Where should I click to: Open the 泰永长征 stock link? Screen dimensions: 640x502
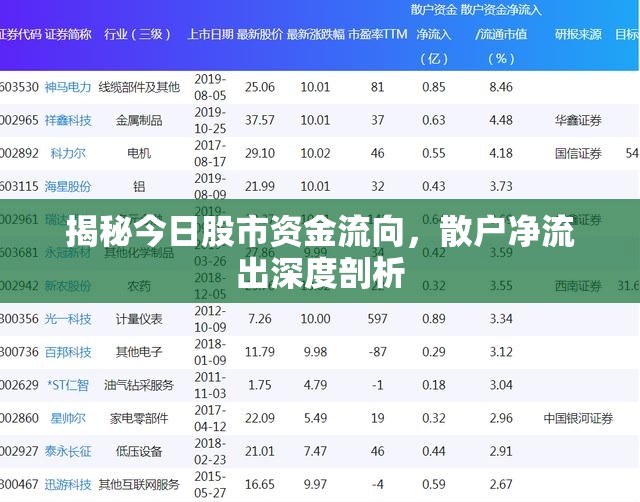tap(68, 451)
